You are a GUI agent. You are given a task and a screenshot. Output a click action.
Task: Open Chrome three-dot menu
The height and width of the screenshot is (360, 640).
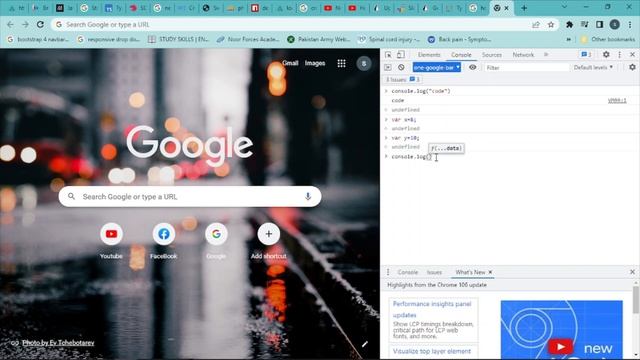coord(630,24)
